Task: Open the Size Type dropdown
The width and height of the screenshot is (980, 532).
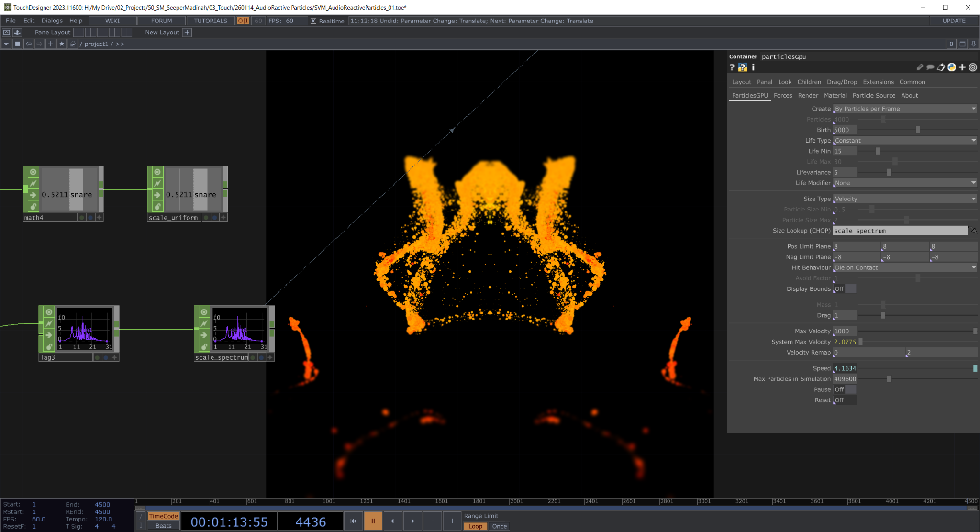Action: (904, 199)
